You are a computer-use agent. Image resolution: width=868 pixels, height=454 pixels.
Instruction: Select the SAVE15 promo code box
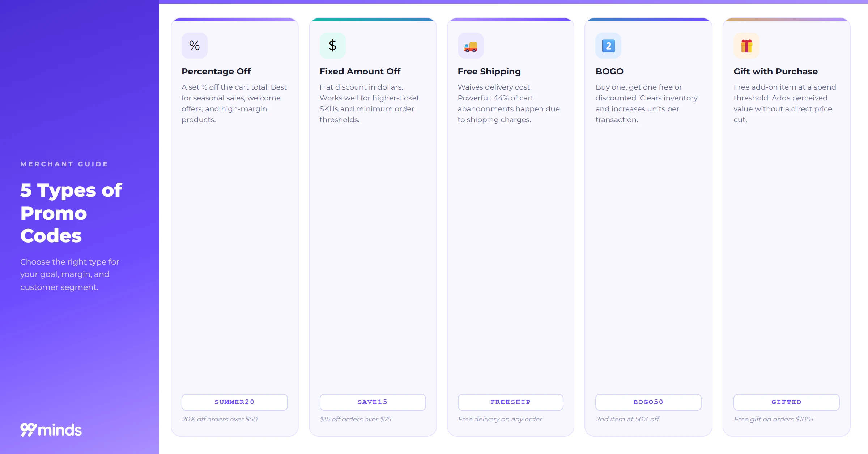pos(373,402)
